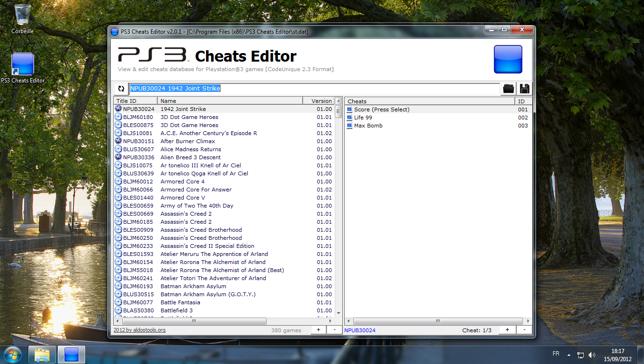
Task: Select Assassin's Creed II Special Edition
Action: pos(224,246)
